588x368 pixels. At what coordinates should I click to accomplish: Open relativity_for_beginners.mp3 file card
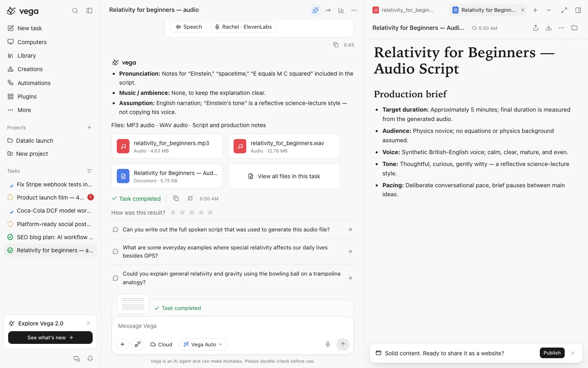(x=167, y=146)
